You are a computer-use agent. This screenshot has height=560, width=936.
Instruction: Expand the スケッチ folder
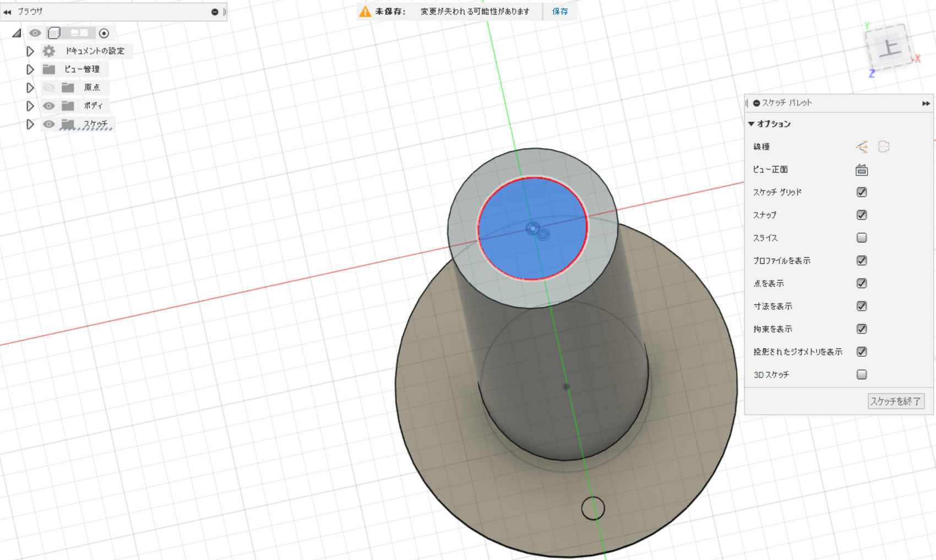point(30,124)
